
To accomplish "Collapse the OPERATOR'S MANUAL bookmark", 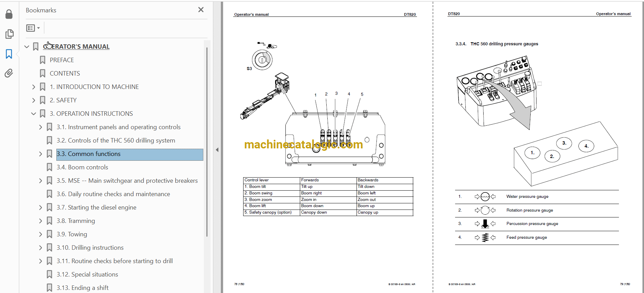I will [x=27, y=47].
